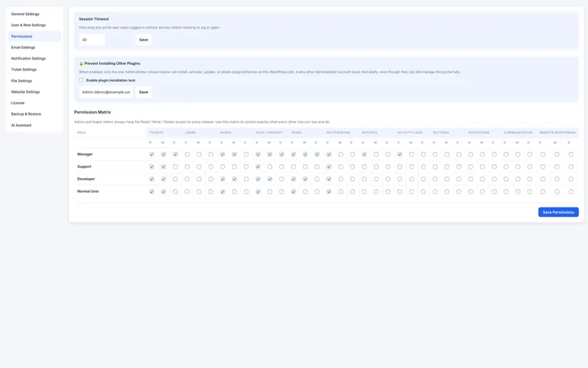Click the ACTIVITY LOGS column header
The height and width of the screenshot is (368, 588).
tap(410, 132)
